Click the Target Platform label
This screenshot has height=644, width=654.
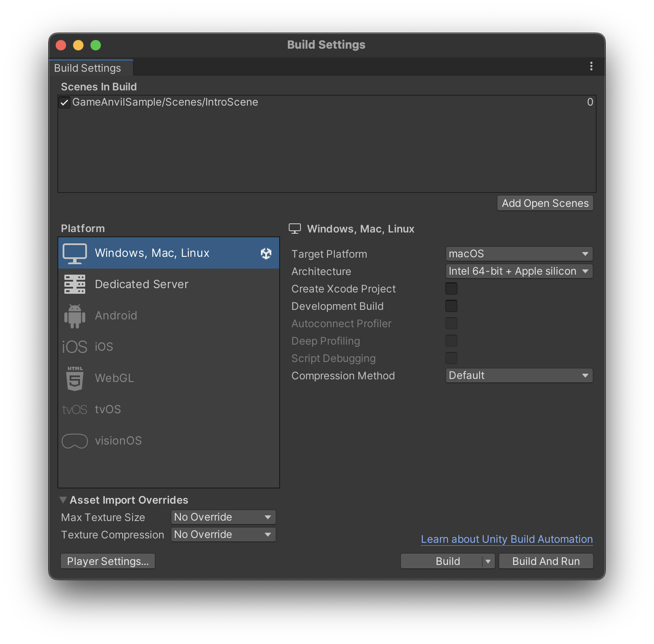tap(329, 254)
